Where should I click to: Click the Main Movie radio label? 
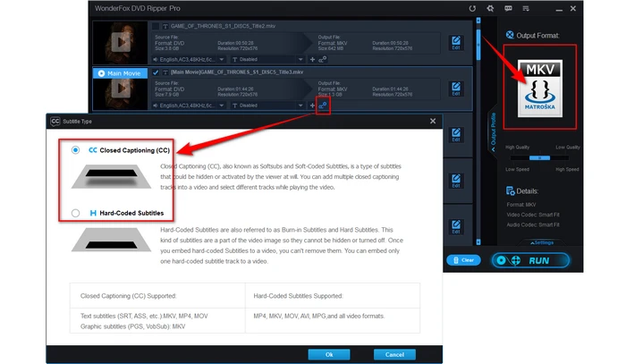[120, 73]
